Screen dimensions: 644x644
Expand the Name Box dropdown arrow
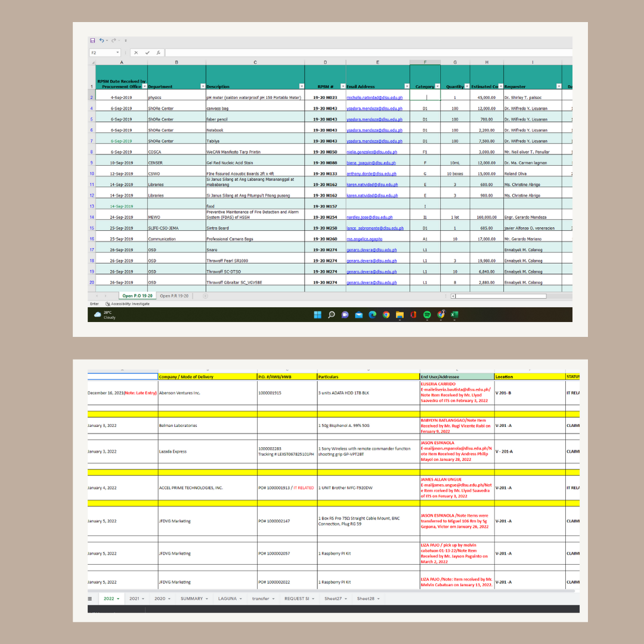(x=117, y=52)
